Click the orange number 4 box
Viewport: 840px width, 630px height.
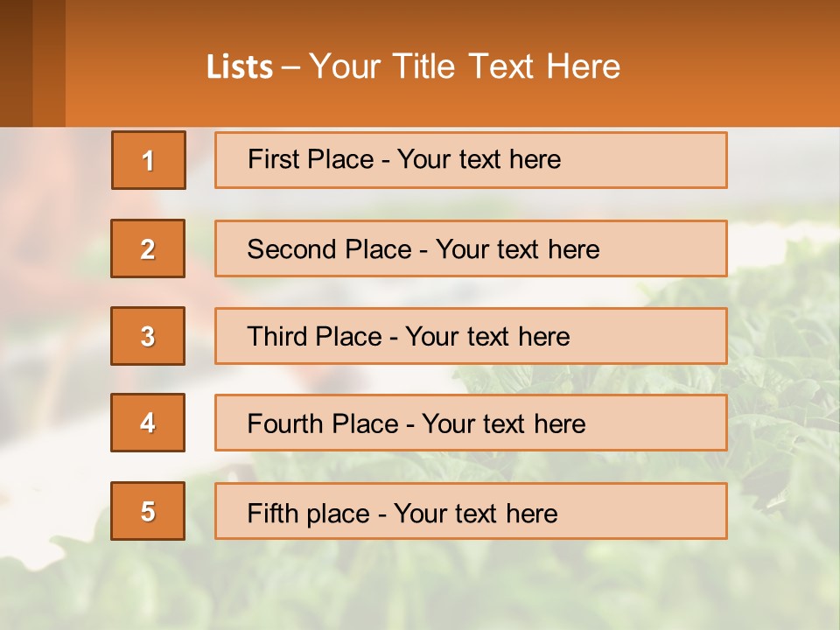pyautogui.click(x=148, y=423)
